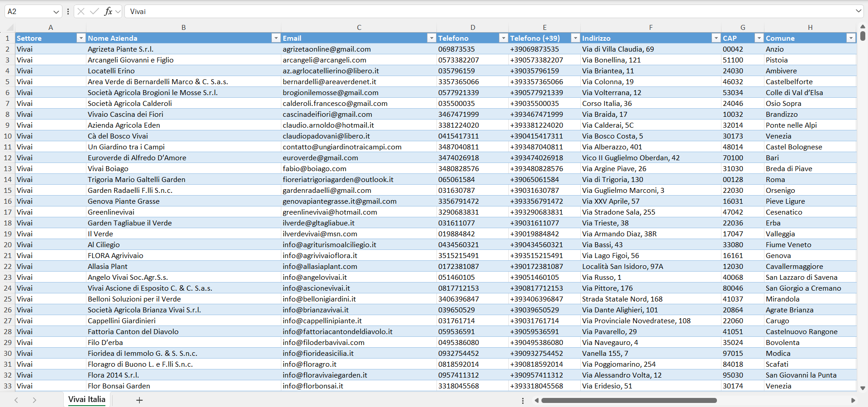Select row 2 header
Viewport: 868px width, 407px height.
[x=8, y=49]
